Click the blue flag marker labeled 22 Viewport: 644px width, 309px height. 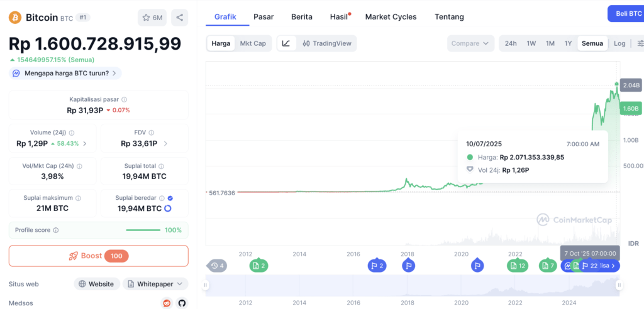(x=589, y=266)
